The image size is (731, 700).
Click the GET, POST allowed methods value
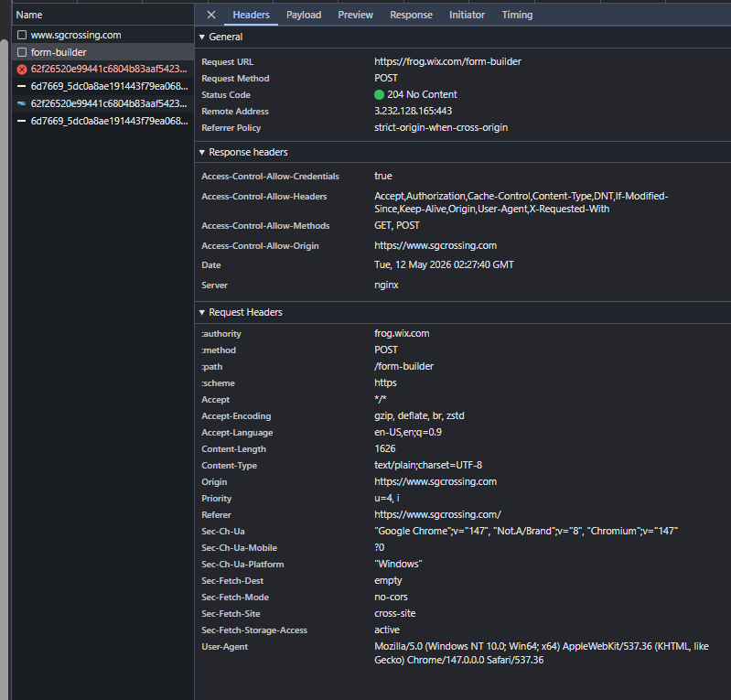pos(397,225)
